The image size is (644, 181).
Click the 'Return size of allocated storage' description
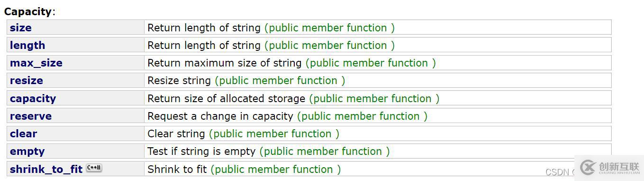pos(227,98)
